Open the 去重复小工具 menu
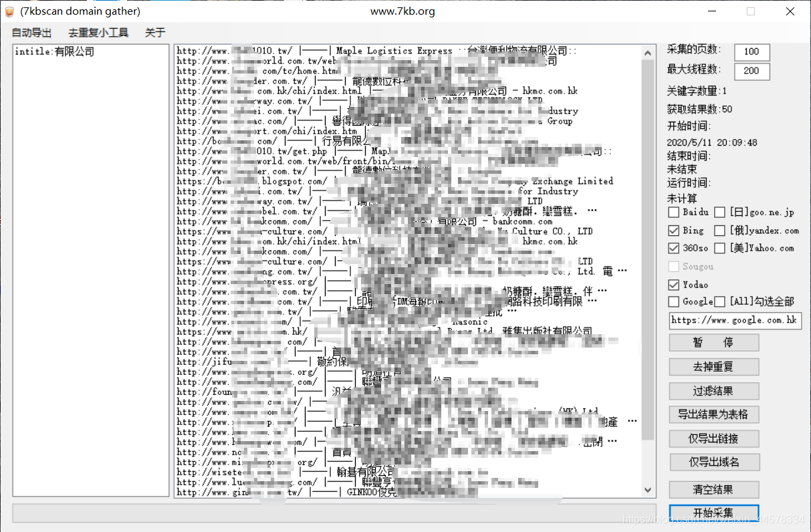 click(x=98, y=33)
